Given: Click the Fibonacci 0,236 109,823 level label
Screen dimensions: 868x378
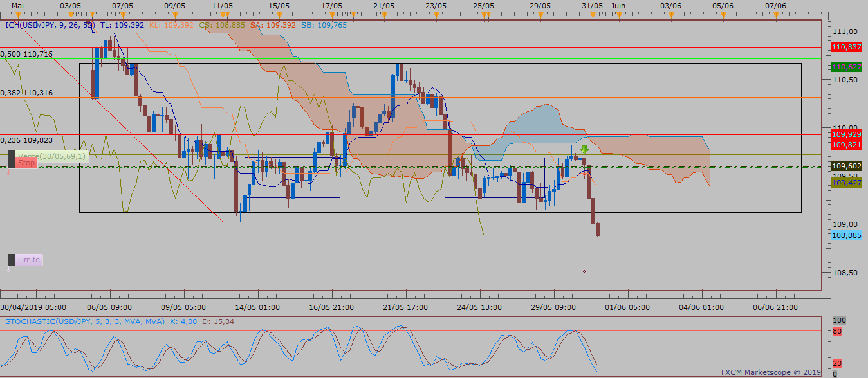Looking at the screenshot, I should pos(26,139).
